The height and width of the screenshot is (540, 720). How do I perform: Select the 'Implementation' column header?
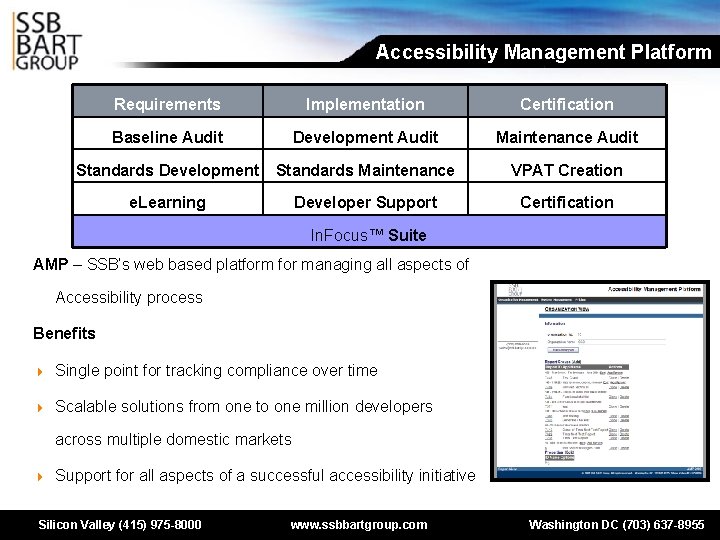pos(366,101)
